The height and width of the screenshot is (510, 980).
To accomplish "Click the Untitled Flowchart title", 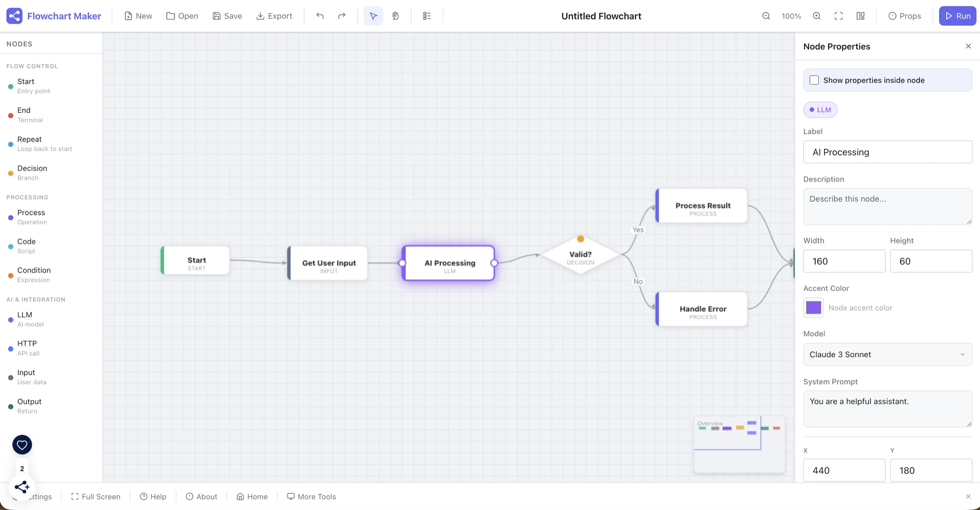I will [x=601, y=16].
